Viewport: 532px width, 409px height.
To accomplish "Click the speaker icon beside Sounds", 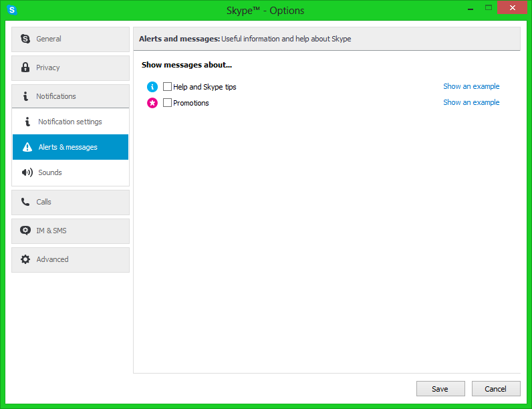I will pyautogui.click(x=27, y=172).
